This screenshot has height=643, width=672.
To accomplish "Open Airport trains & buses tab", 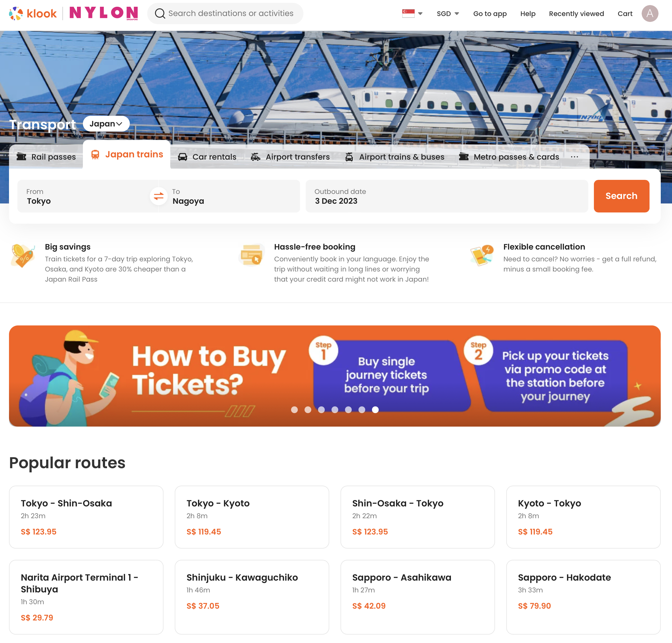I will (x=394, y=157).
